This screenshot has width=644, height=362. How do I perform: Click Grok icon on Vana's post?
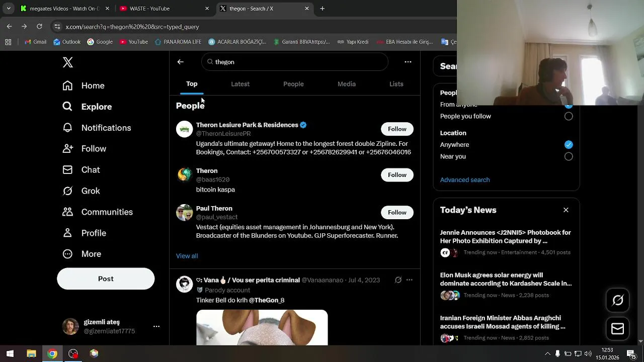[398, 280]
